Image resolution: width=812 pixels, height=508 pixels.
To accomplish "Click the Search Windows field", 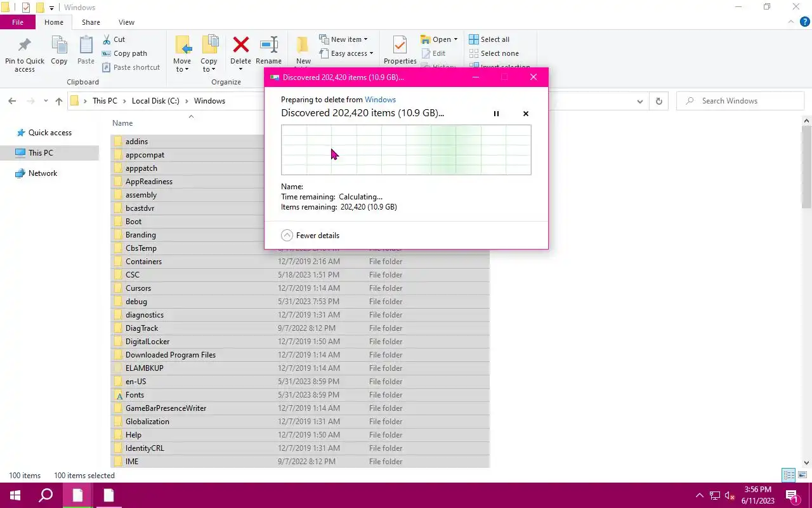I will pos(740,101).
